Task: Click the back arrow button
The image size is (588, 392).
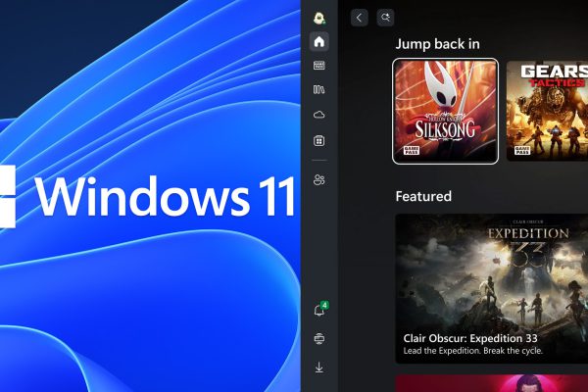Action: point(360,18)
